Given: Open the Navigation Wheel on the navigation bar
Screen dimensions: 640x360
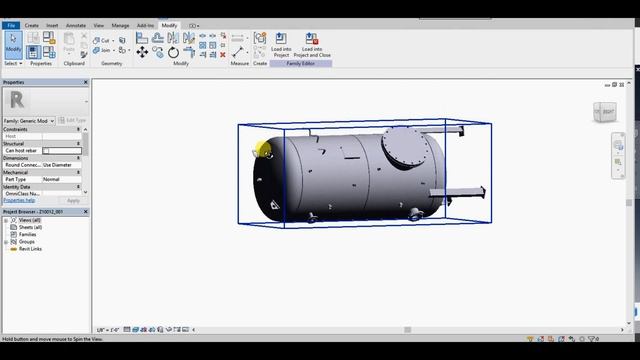Looking at the screenshot, I should 618,145.
